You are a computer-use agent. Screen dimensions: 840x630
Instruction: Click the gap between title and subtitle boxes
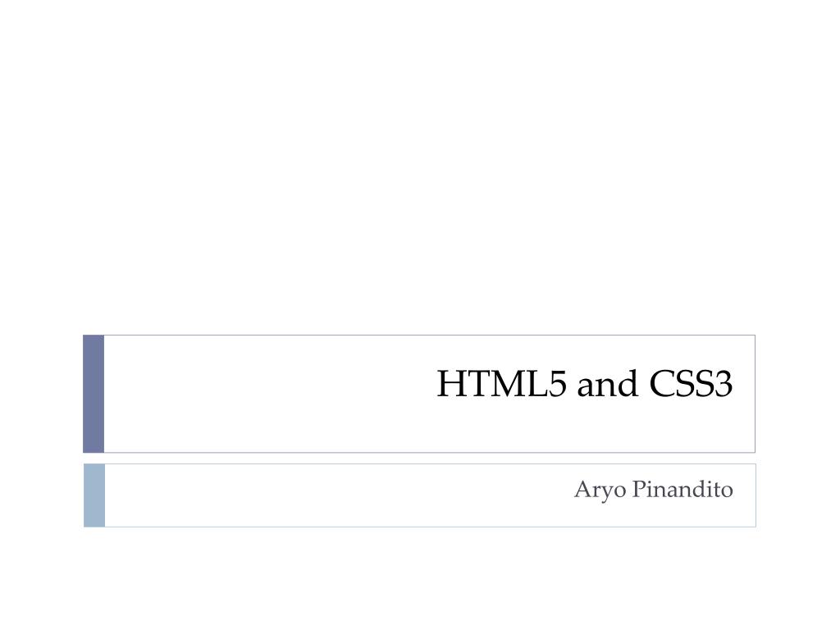coord(420,459)
